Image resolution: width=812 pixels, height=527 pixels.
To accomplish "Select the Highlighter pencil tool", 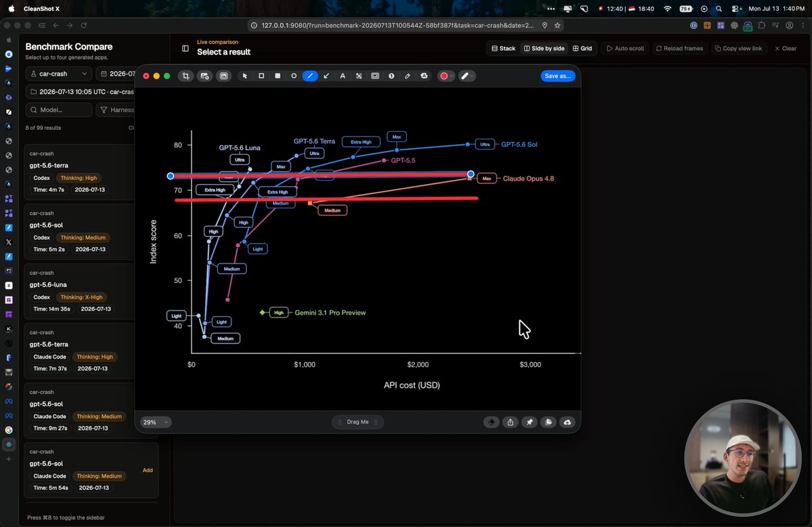I will pyautogui.click(x=407, y=76).
